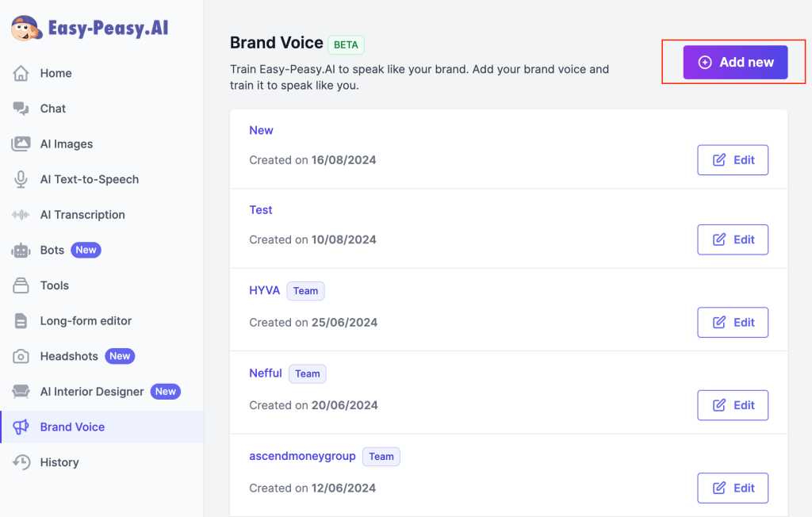Click Edit for the HYVA voice
This screenshot has height=517, width=812.
click(733, 323)
